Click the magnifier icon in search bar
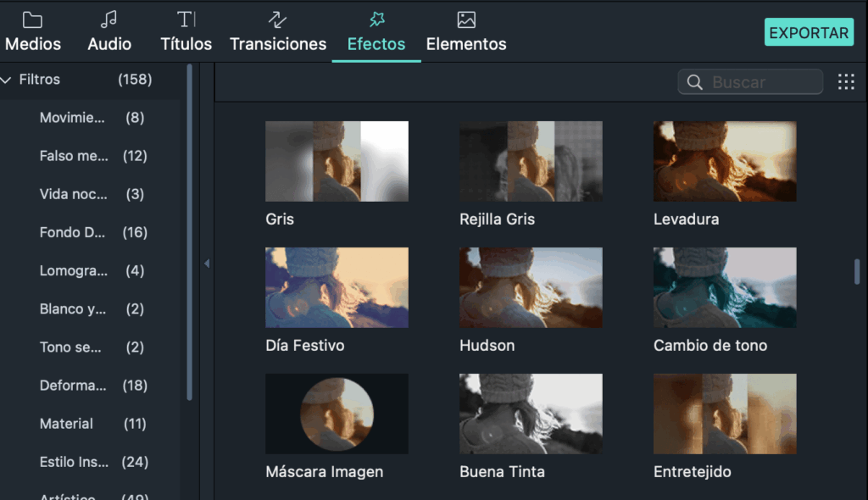 pos(694,82)
